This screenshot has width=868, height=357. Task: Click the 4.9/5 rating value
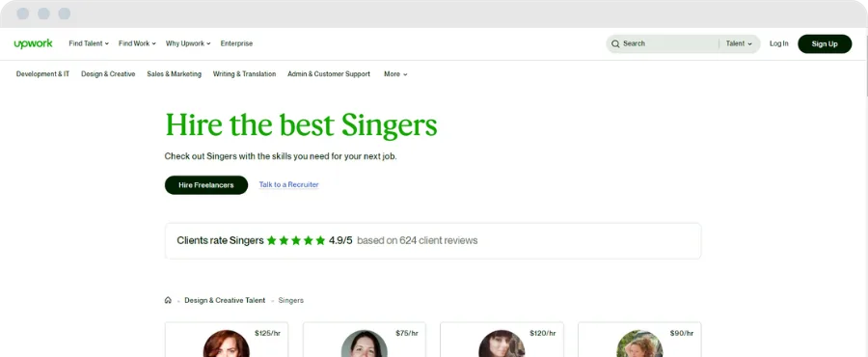coord(340,240)
